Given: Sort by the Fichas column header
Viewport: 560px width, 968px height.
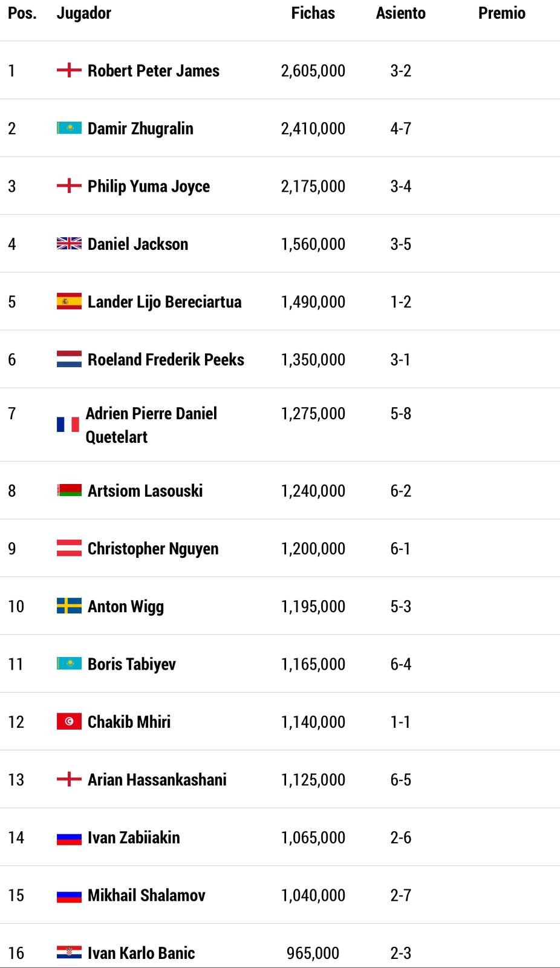Looking at the screenshot, I should pos(313,13).
